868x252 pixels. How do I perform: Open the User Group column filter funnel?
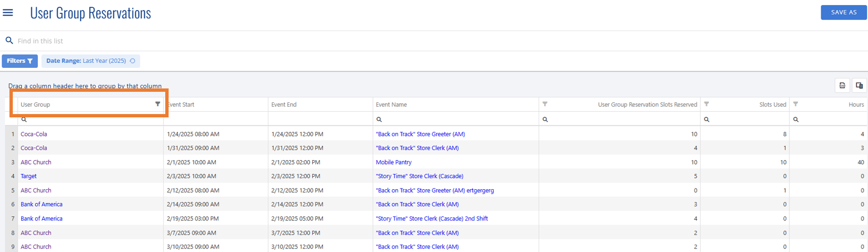point(157,104)
